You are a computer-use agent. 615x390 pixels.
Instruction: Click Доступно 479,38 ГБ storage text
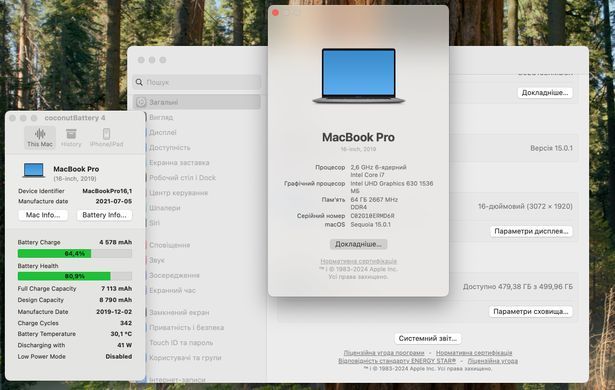518,287
